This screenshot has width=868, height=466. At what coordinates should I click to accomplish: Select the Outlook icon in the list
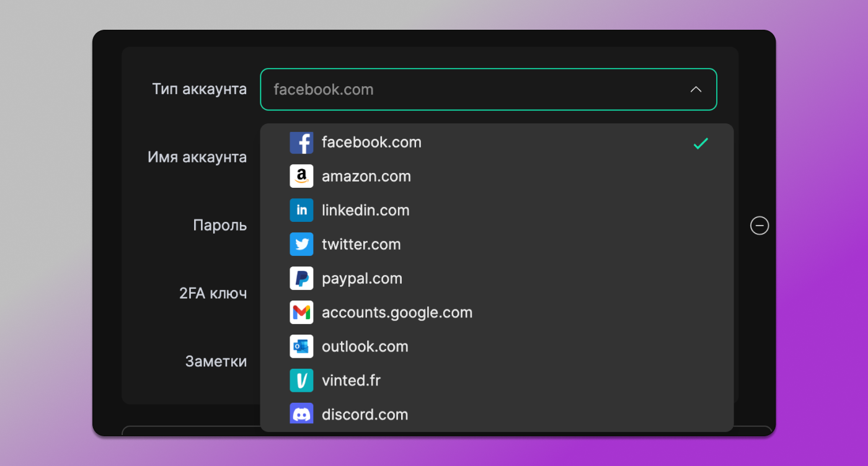coord(301,346)
